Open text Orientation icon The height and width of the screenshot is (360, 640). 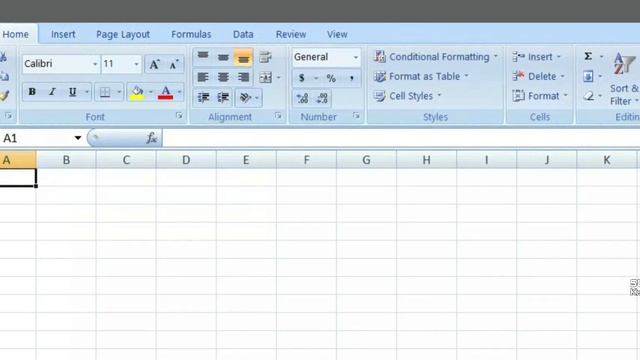pos(245,97)
